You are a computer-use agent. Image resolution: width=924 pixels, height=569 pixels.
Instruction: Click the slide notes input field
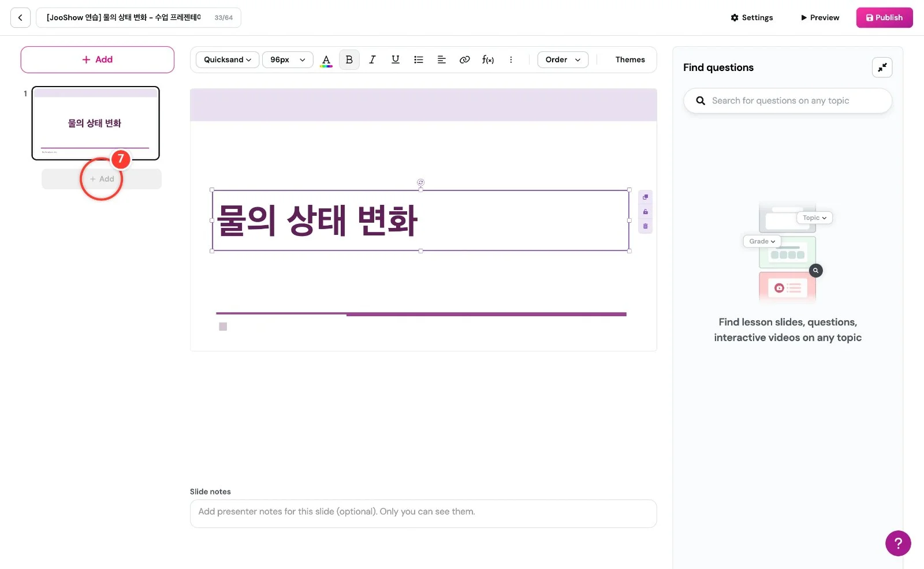423,514
